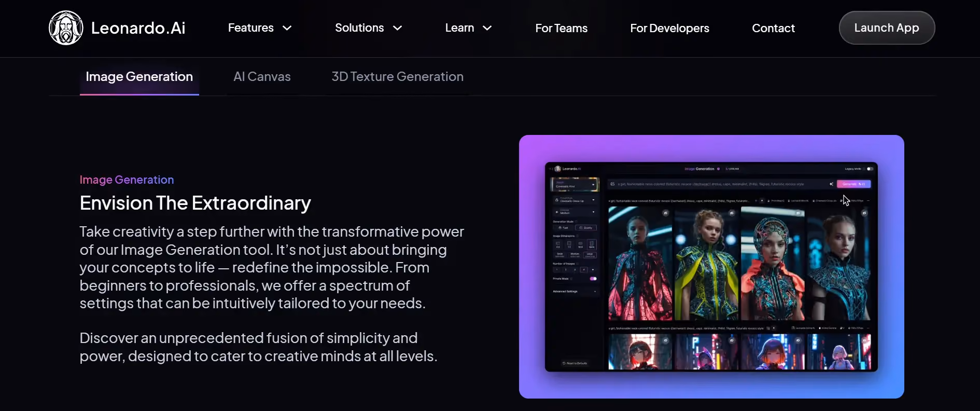Visit the Contact page
Image resolution: width=980 pixels, height=411 pixels.
click(774, 28)
